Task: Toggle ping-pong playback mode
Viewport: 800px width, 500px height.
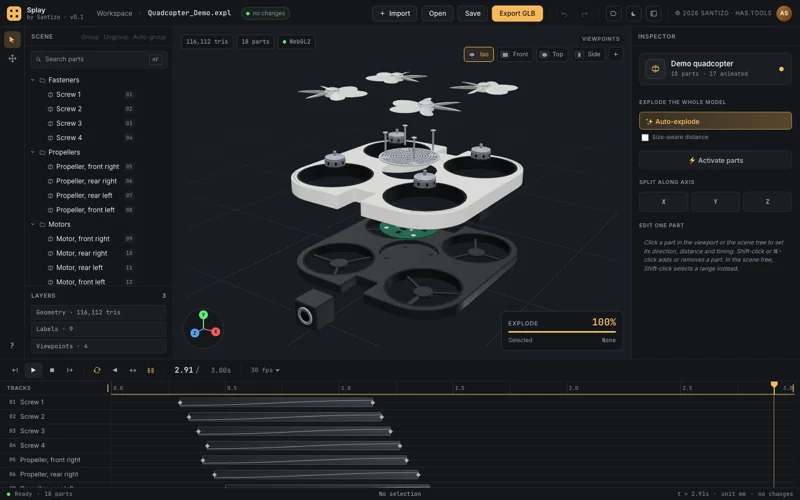Action: click(x=133, y=370)
